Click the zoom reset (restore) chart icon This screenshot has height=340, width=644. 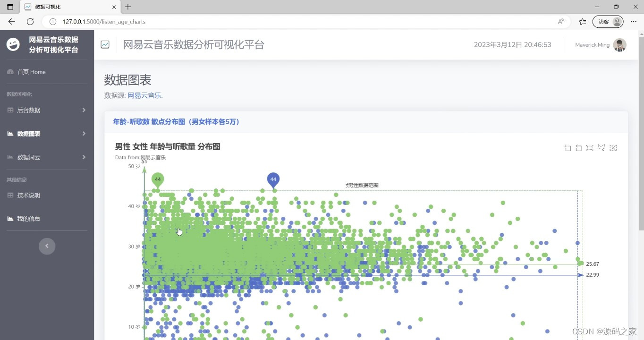pyautogui.click(x=579, y=148)
